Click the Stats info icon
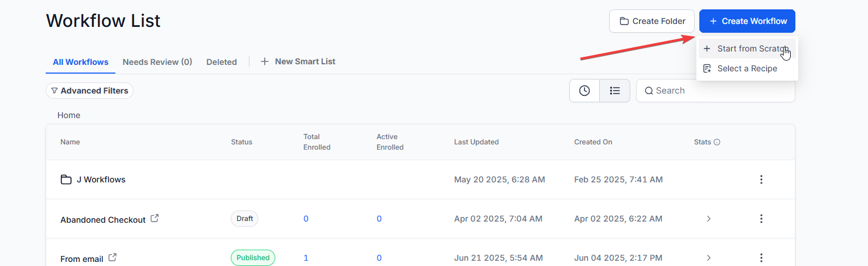868x266 pixels. pos(717,142)
